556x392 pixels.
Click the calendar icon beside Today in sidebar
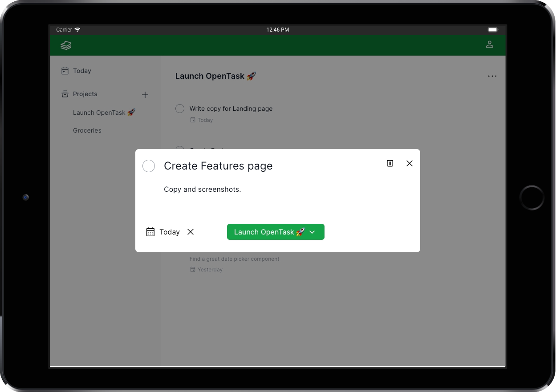(x=64, y=70)
